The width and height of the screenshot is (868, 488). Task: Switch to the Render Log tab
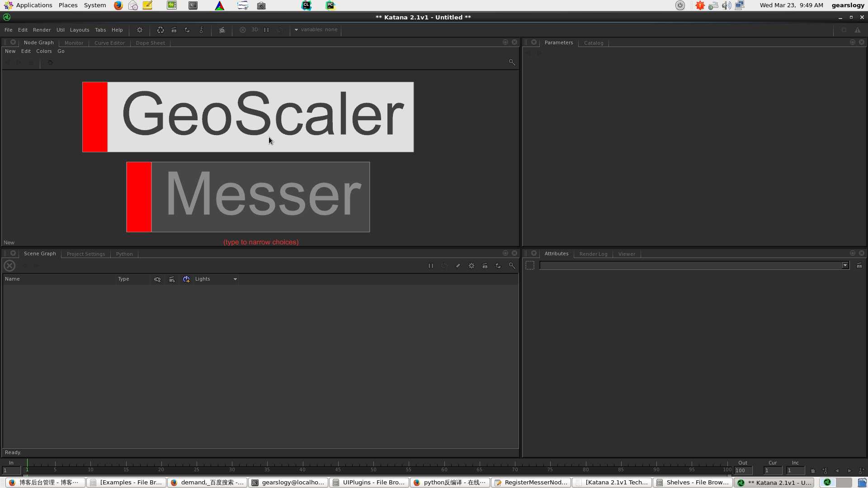tap(593, 254)
